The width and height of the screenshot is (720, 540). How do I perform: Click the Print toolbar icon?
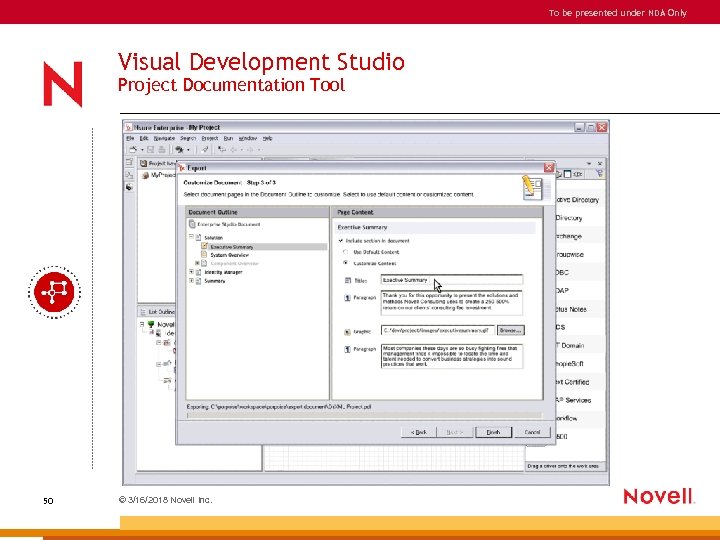coord(162,149)
